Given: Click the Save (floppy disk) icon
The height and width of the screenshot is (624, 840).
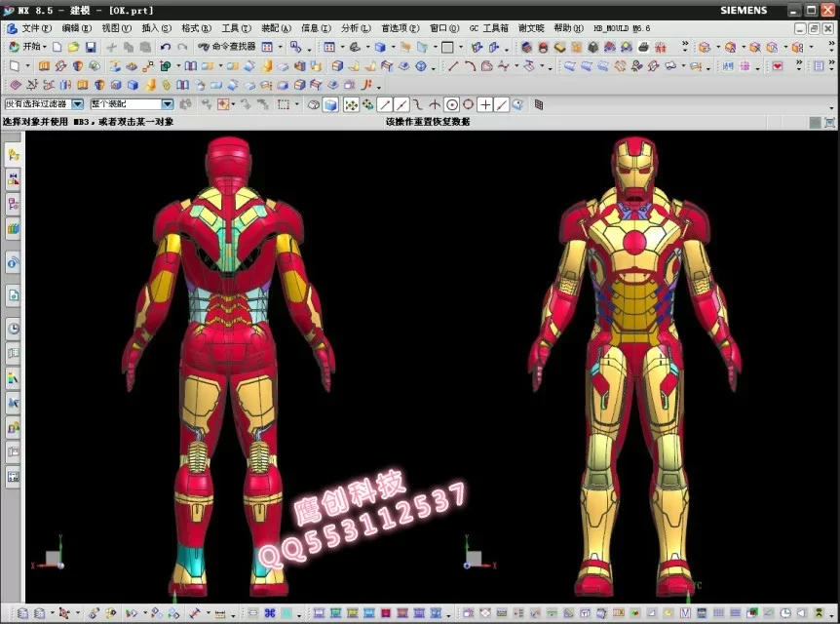Looking at the screenshot, I should 91,47.
